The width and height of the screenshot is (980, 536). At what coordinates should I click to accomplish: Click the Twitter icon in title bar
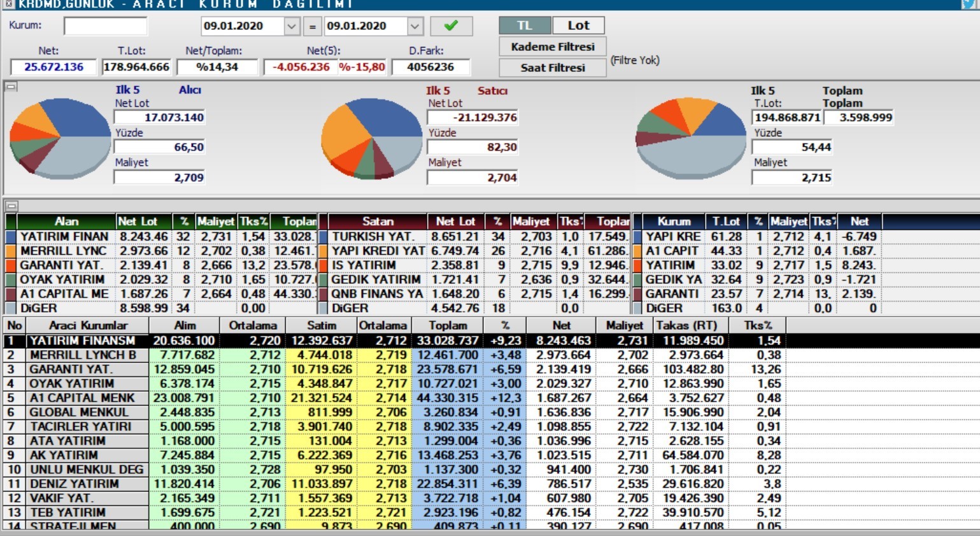969,4
